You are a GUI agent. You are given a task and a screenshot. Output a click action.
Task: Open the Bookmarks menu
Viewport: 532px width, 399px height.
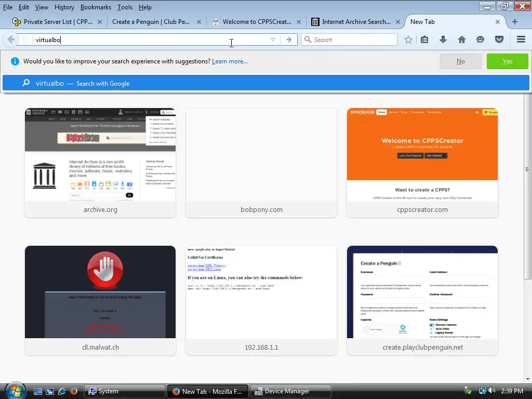pyautogui.click(x=96, y=7)
